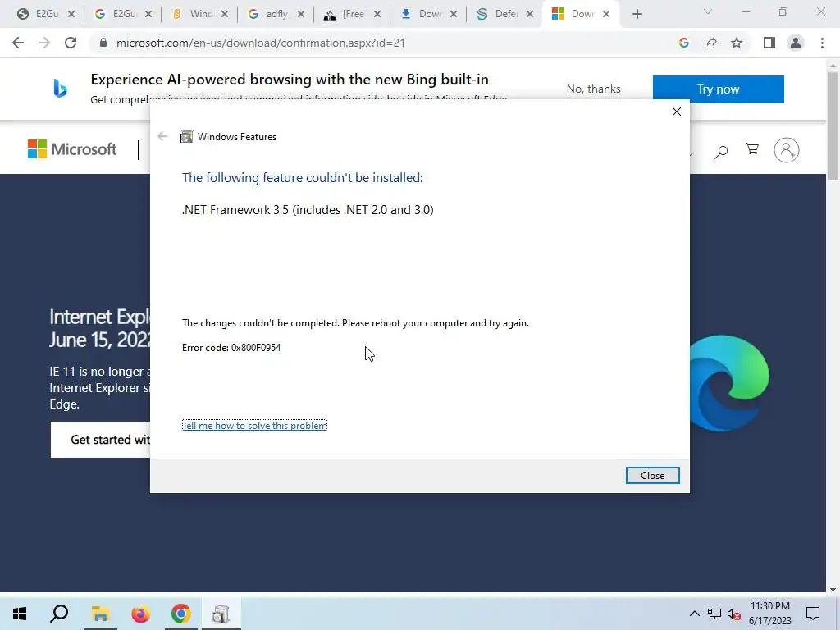Go back with the browser back arrow
This screenshot has height=630, width=840.
pyautogui.click(x=18, y=43)
